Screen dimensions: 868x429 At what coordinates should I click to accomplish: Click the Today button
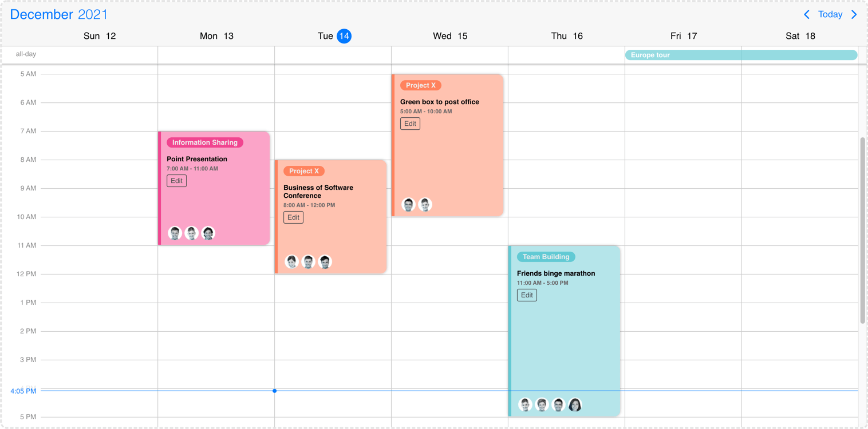coord(830,14)
